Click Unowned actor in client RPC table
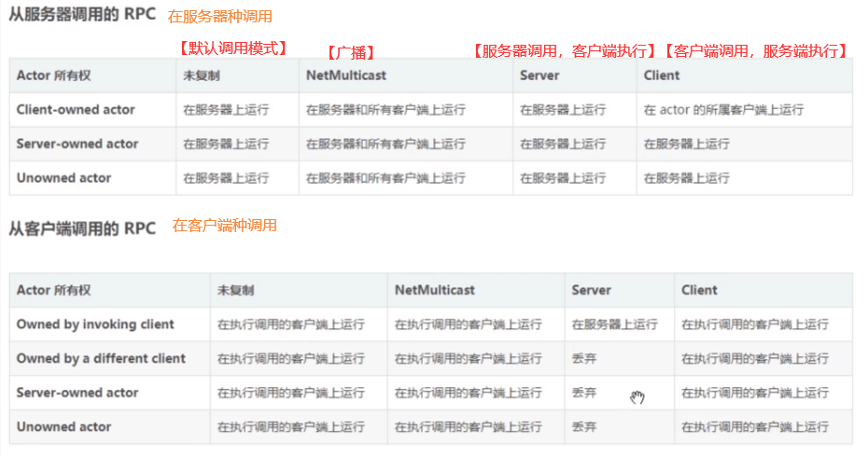The width and height of the screenshot is (868, 456). 63,427
